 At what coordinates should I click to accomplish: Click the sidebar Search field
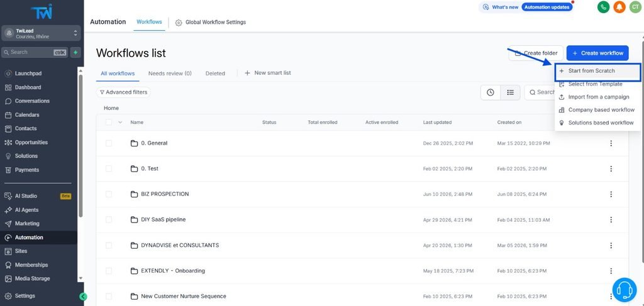(x=35, y=53)
